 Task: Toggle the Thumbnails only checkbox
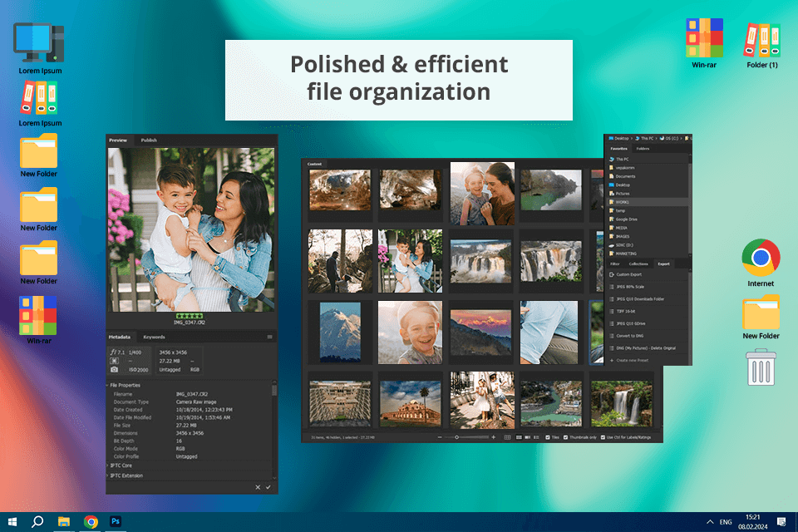(x=567, y=436)
